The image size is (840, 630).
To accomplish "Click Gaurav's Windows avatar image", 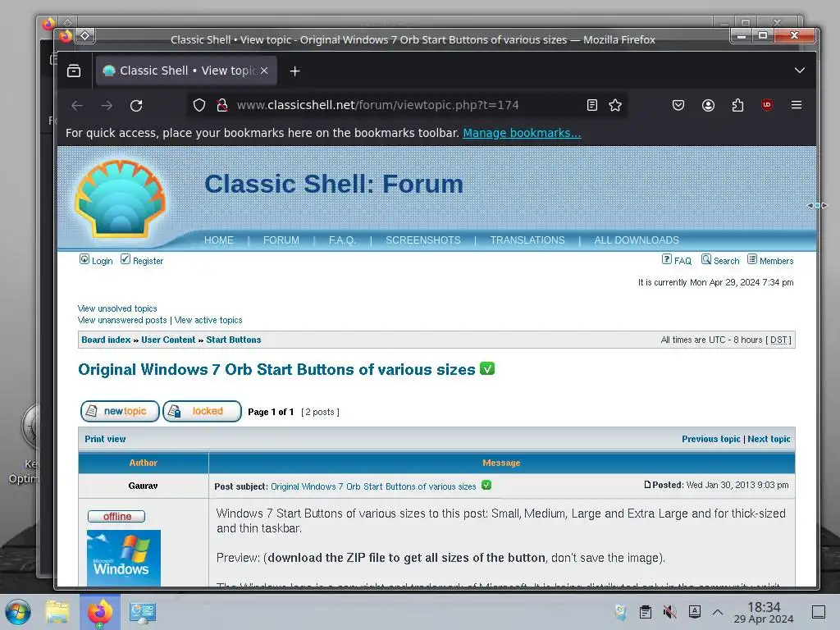I will coord(124,558).
